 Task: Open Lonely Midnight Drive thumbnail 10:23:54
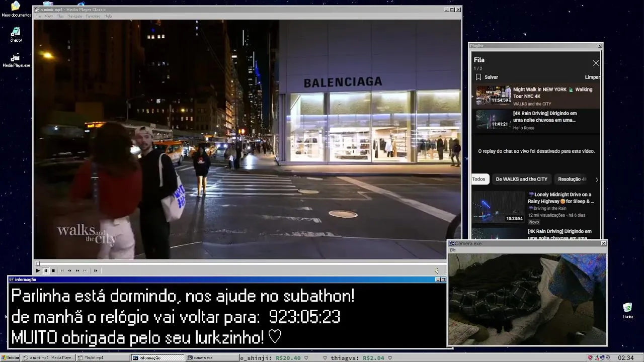498,207
